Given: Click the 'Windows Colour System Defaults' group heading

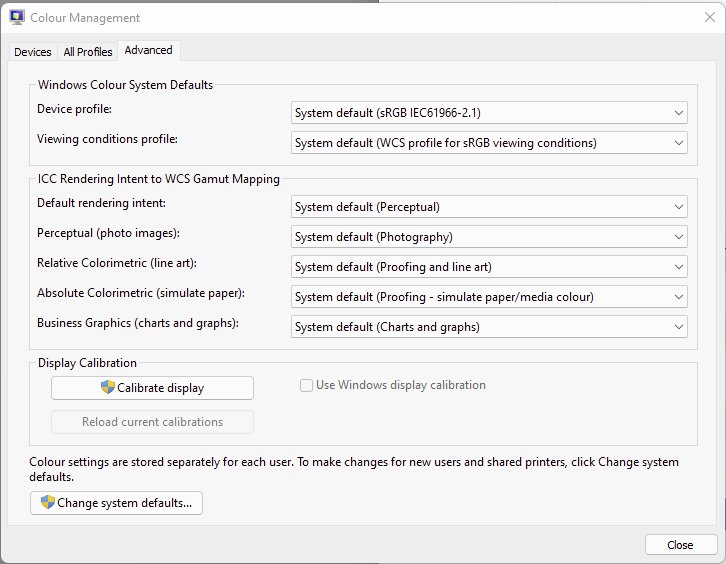Looking at the screenshot, I should pos(125,85).
